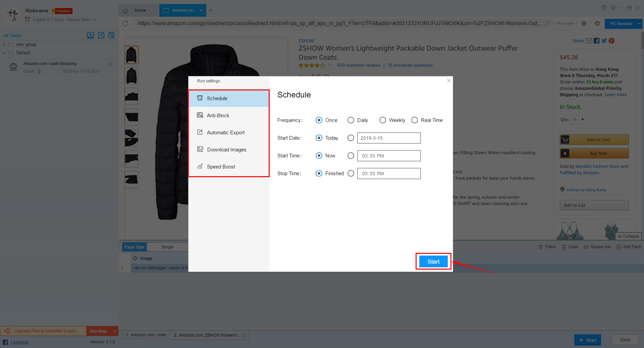Select second jacket thumbnail image

[131, 76]
